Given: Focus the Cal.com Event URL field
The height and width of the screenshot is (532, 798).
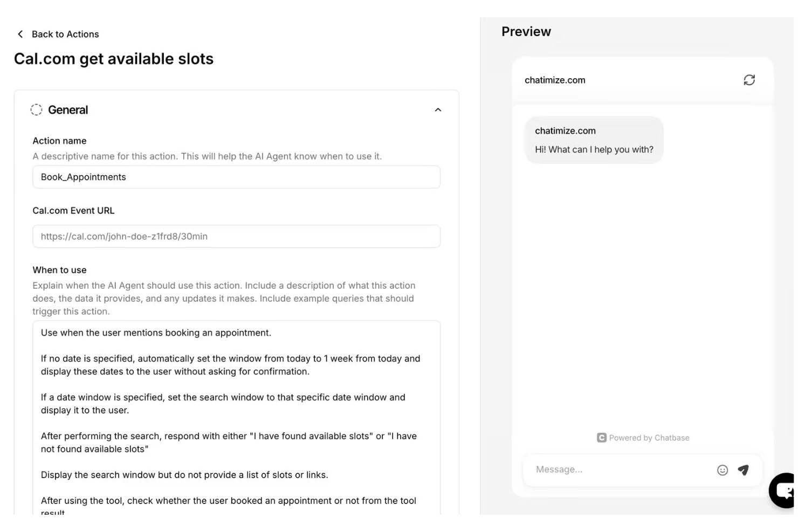Looking at the screenshot, I should [236, 236].
